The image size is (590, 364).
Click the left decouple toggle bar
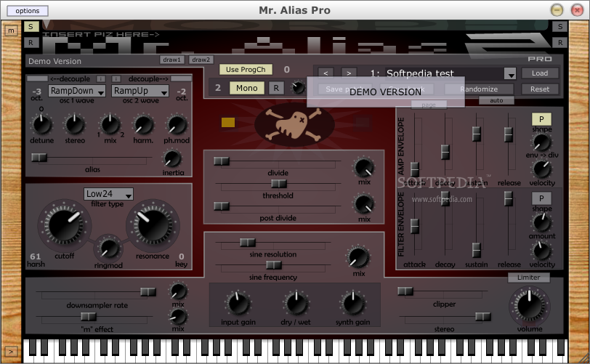click(x=37, y=78)
